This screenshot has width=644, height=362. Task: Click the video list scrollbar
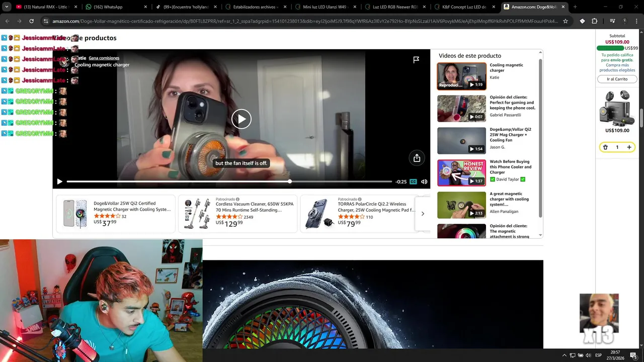pyautogui.click(x=540, y=138)
